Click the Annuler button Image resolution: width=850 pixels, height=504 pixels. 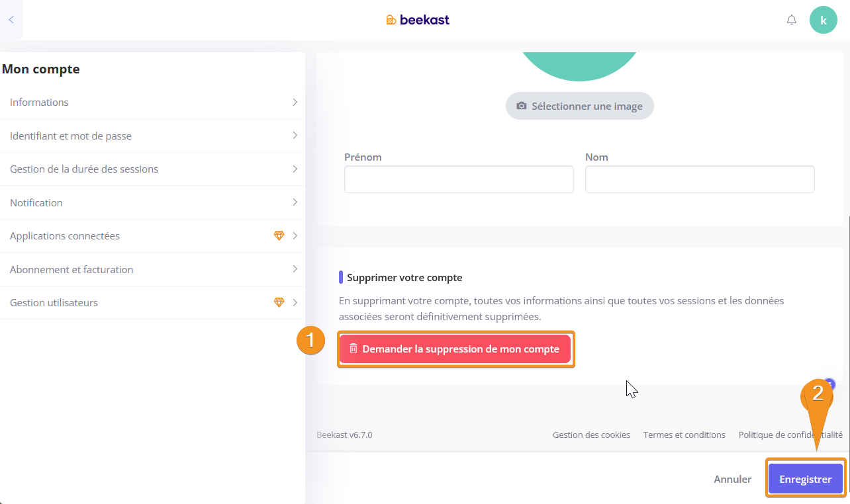(732, 480)
